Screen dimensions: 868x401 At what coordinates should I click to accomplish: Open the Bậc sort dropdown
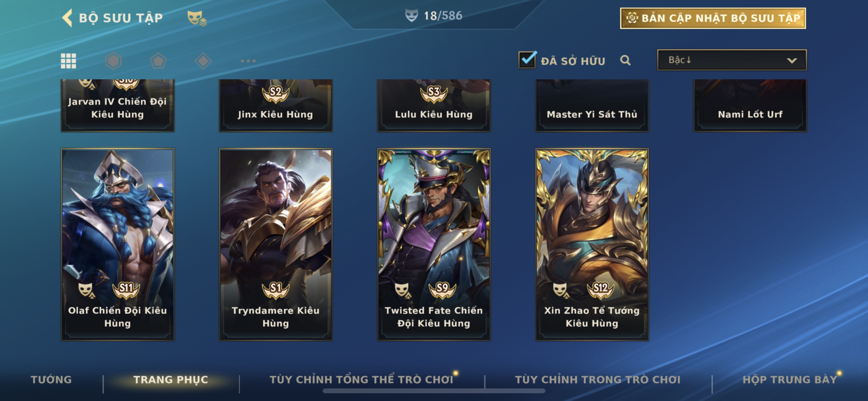click(x=731, y=60)
